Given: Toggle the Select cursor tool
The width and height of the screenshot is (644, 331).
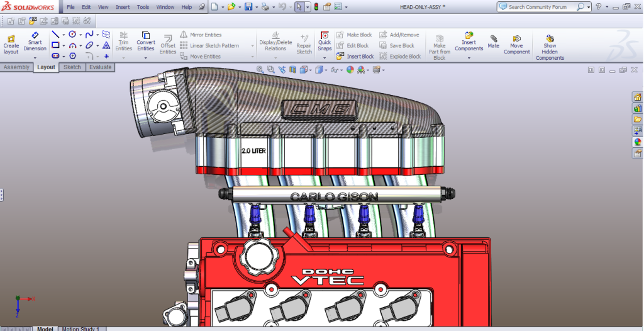Looking at the screenshot, I should click(x=299, y=7).
